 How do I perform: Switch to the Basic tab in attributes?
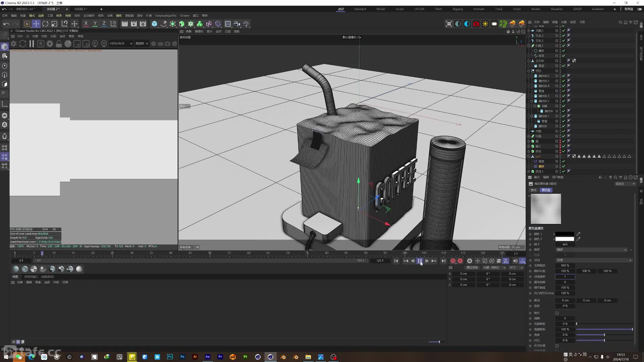coord(533,190)
